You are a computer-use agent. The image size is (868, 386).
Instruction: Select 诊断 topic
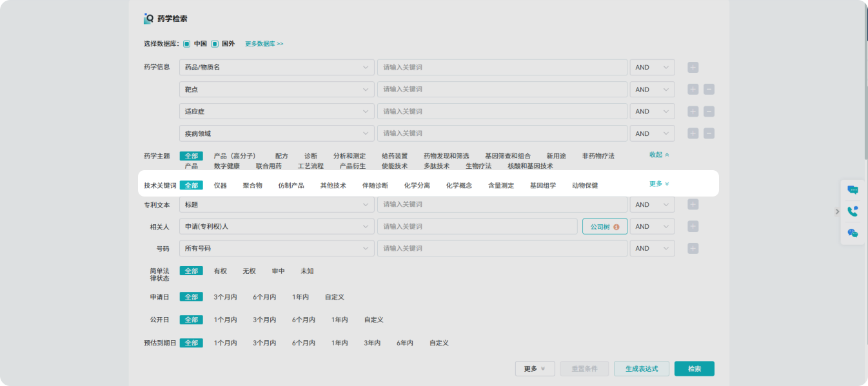(311, 156)
